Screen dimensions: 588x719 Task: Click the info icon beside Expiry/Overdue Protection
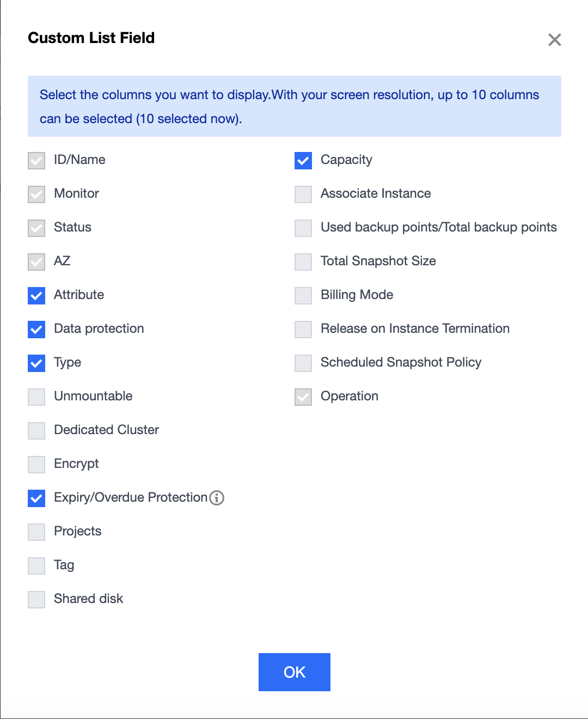(x=217, y=498)
